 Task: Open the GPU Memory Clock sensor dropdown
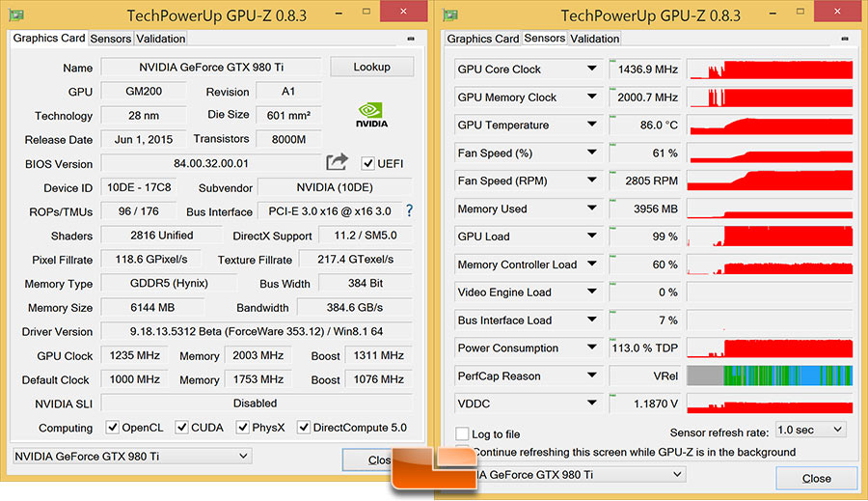point(592,97)
